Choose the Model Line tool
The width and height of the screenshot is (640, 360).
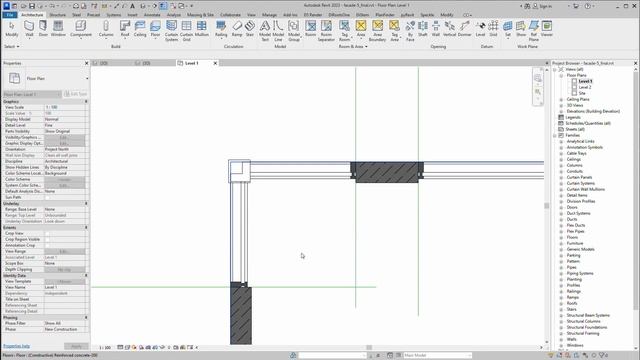(x=278, y=31)
